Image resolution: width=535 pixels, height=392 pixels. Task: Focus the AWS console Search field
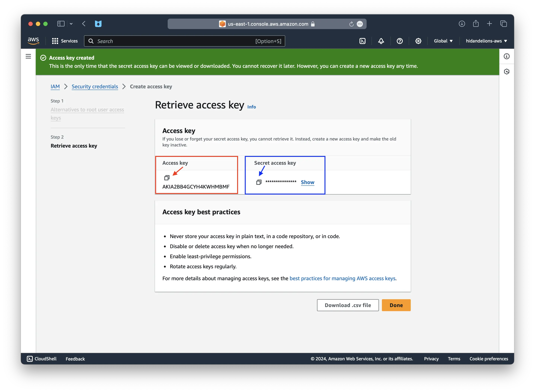184,41
